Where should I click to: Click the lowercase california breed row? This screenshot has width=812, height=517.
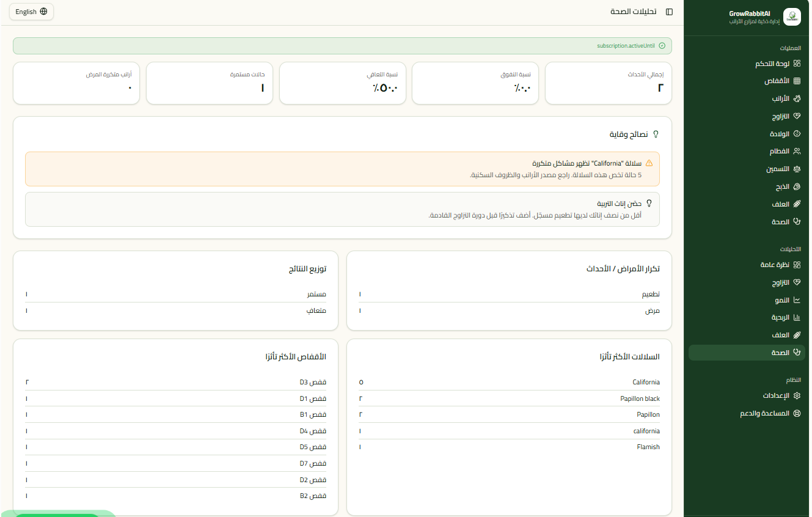pos(509,431)
